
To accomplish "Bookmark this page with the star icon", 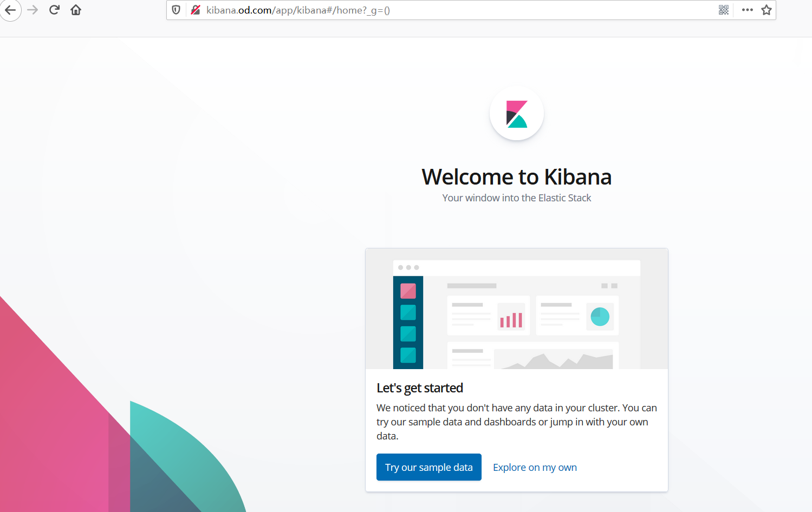I will click(x=766, y=10).
